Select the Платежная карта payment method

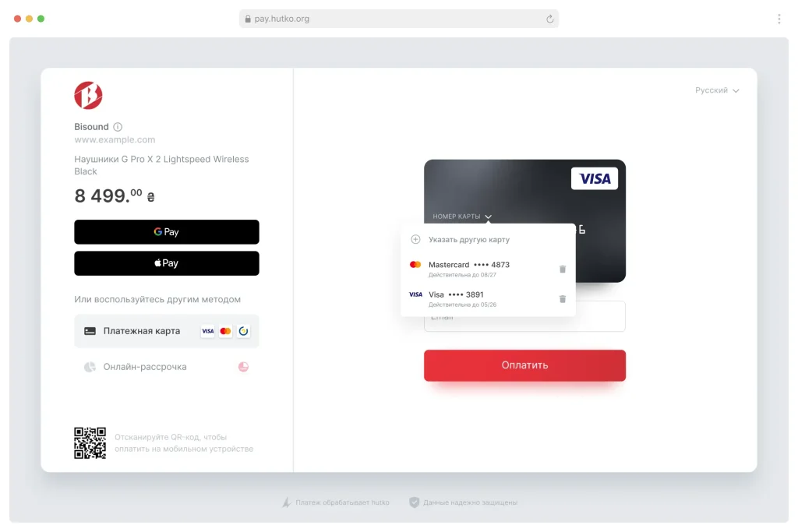point(167,331)
